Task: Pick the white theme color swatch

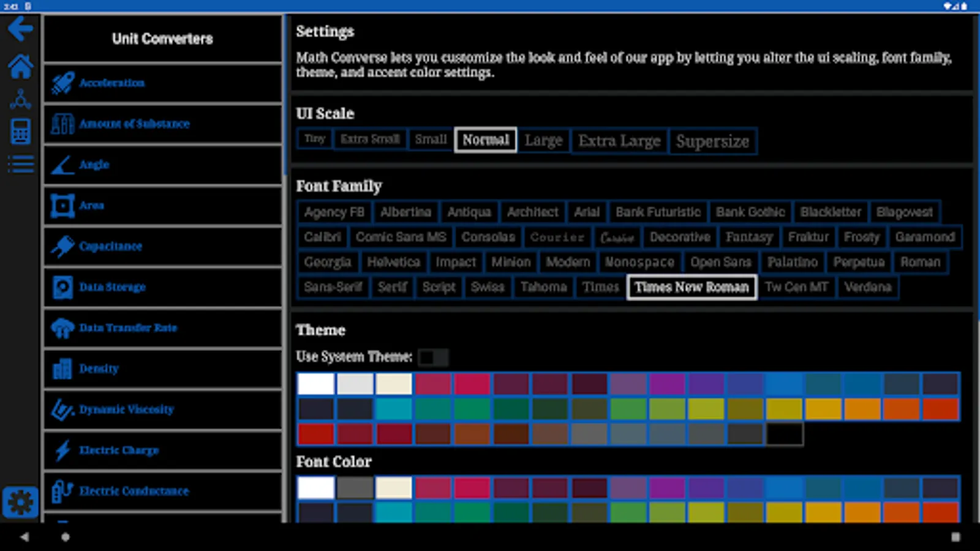Action: (x=315, y=384)
